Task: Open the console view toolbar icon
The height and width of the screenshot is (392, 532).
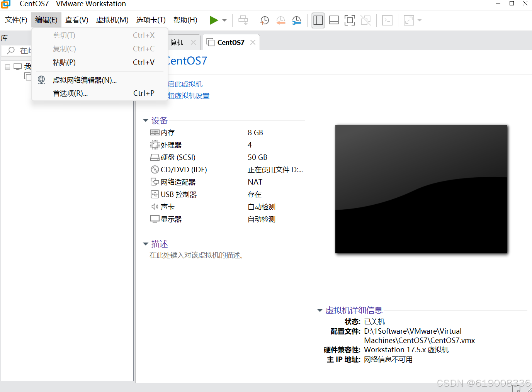Action: tap(387, 20)
